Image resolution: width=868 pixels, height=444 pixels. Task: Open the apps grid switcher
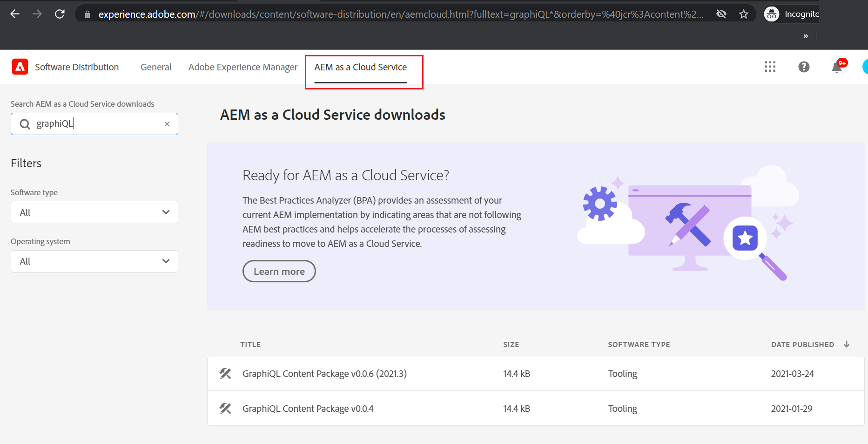pyautogui.click(x=770, y=67)
